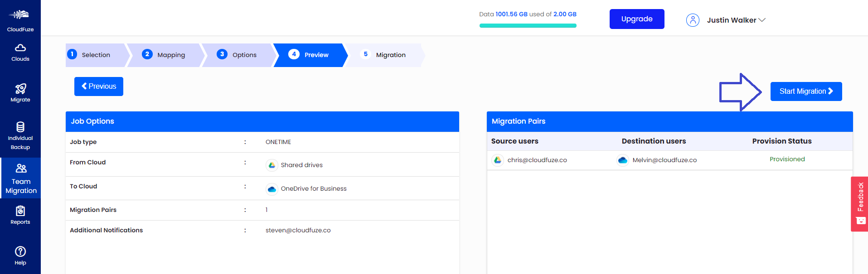Click the Migration Pairs panel header
This screenshot has width=868, height=274.
pos(669,121)
